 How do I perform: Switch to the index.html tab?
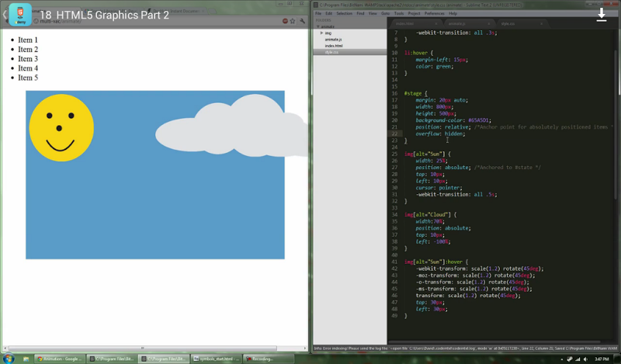[406, 23]
